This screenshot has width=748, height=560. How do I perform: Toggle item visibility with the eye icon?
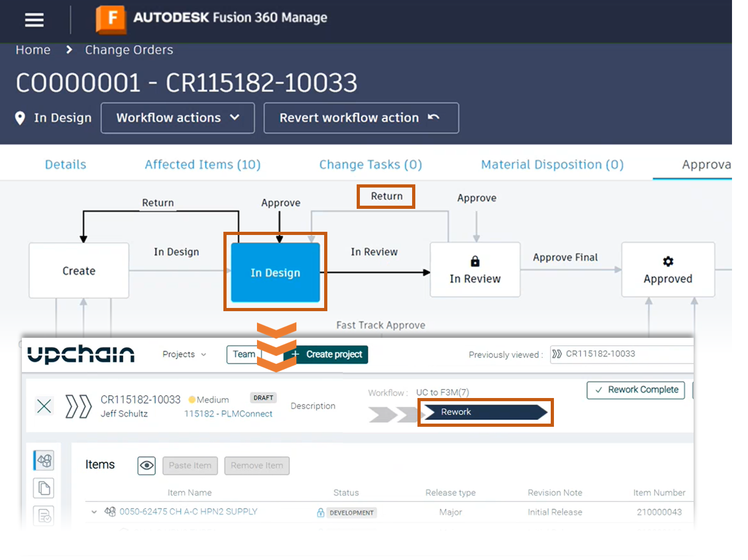click(x=146, y=466)
